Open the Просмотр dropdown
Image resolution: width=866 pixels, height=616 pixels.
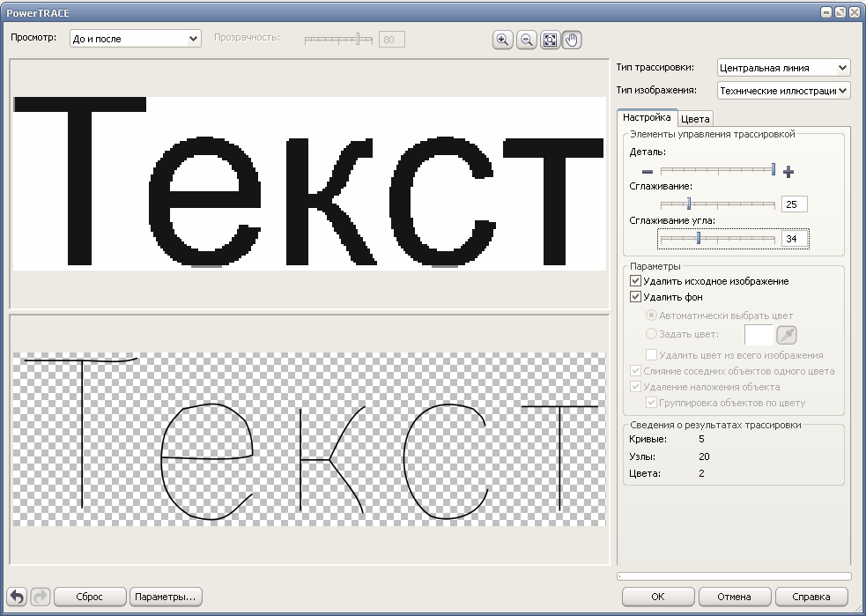[x=135, y=39]
